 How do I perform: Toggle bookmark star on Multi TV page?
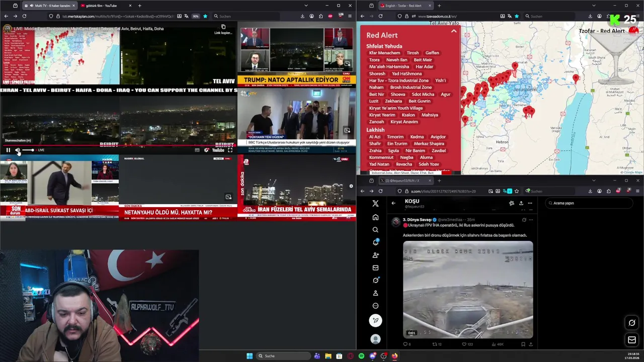[x=205, y=16]
